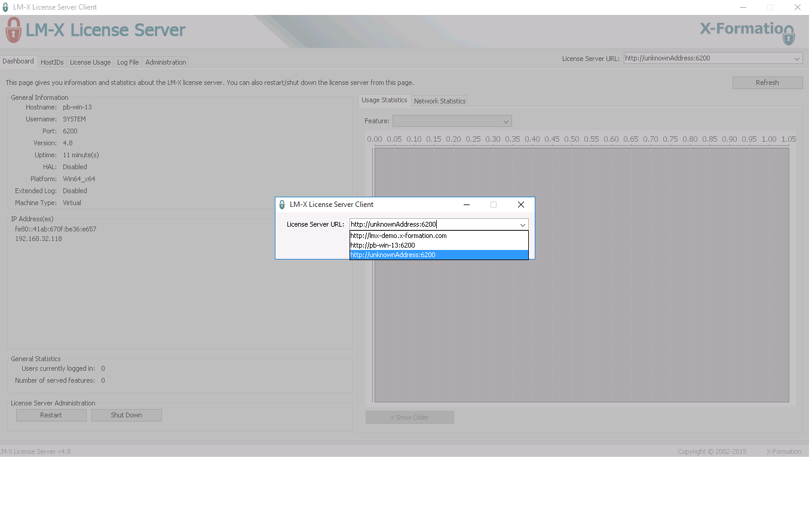Select http://lmx-demo.x-formation.com from dropdown list
The width and height of the screenshot is (812, 531).
(439, 236)
